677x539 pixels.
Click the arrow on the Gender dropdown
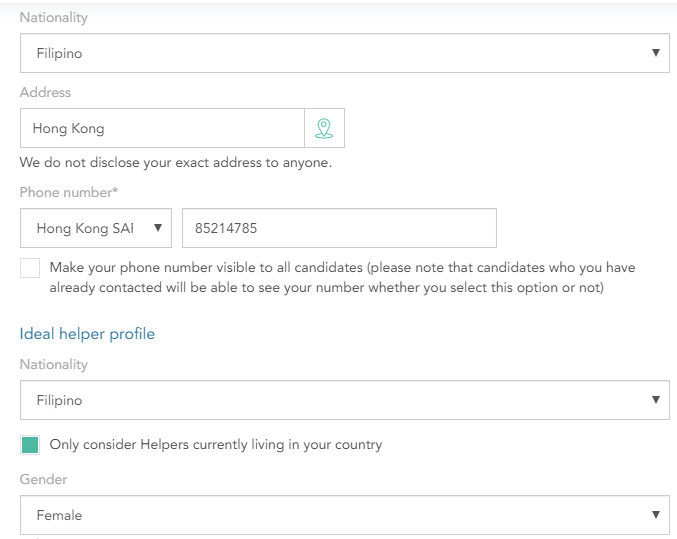coord(655,514)
